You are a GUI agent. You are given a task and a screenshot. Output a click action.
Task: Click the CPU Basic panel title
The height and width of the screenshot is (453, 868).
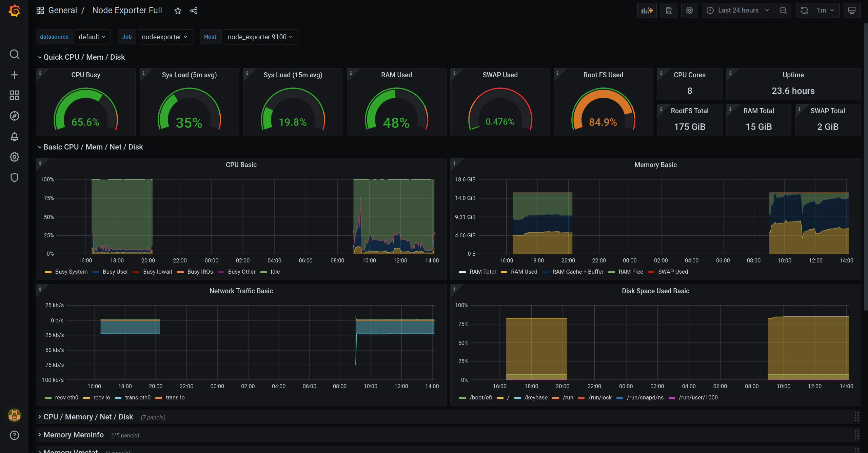click(x=241, y=165)
